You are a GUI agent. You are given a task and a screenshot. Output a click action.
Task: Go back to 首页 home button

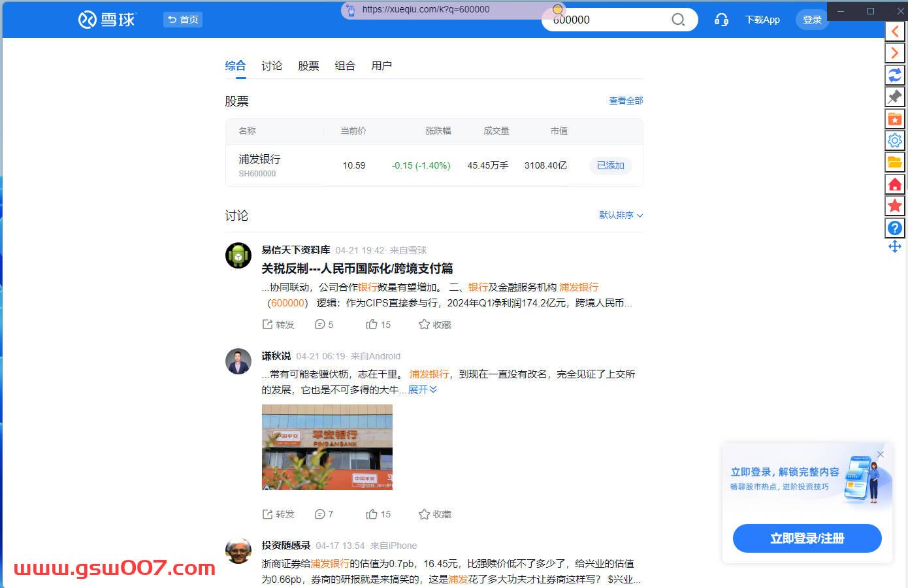183,20
